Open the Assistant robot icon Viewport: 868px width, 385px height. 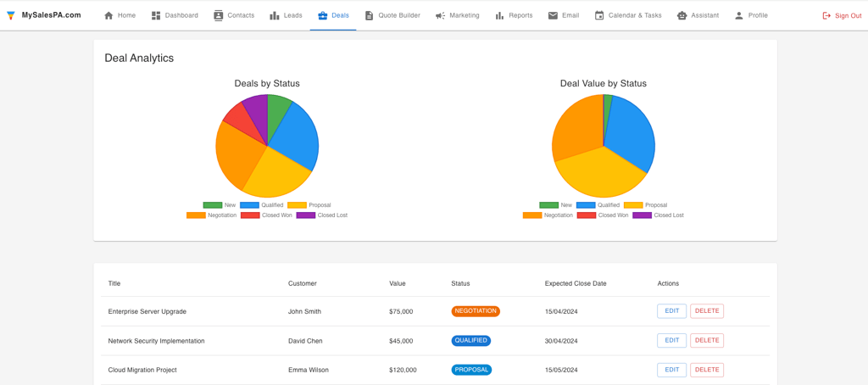(682, 15)
